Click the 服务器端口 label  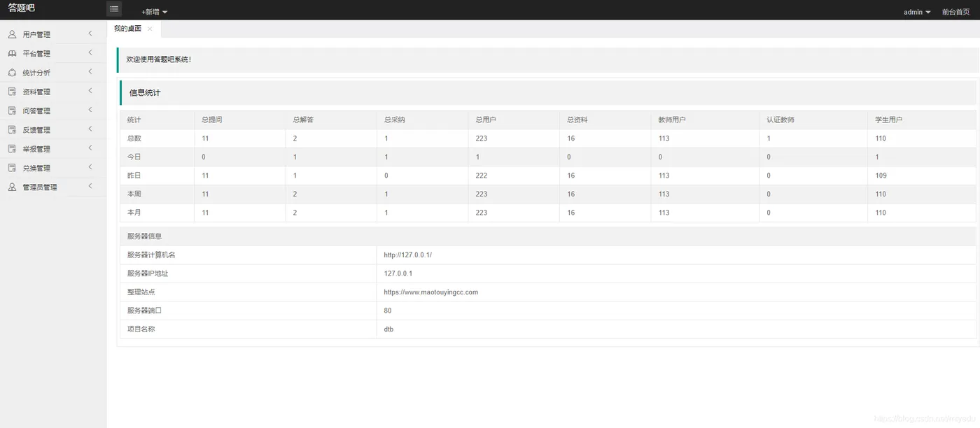pos(145,311)
